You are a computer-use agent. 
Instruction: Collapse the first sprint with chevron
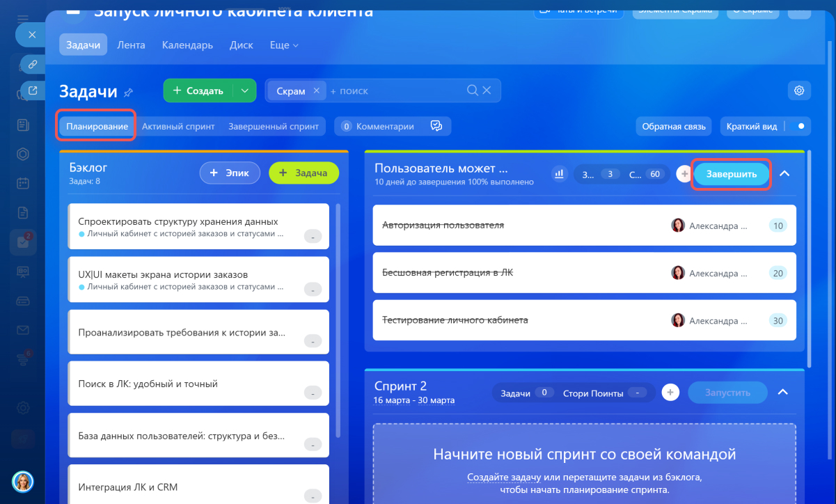point(784,174)
